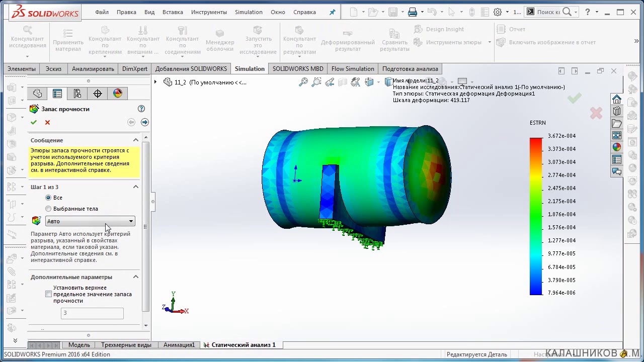Screen dimensions: 644x362
Task: Click Сравнить результаты ribbon button
Action: point(394,39)
